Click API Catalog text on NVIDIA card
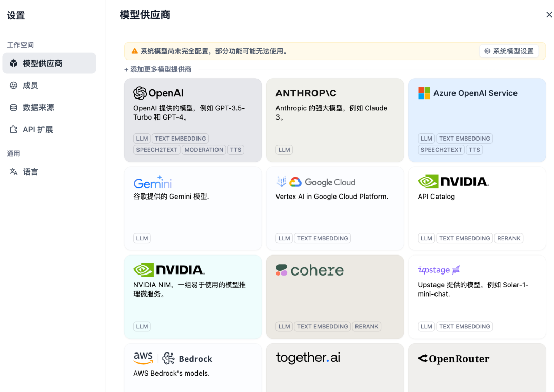Image resolution: width=554 pixels, height=392 pixels. 437,197
